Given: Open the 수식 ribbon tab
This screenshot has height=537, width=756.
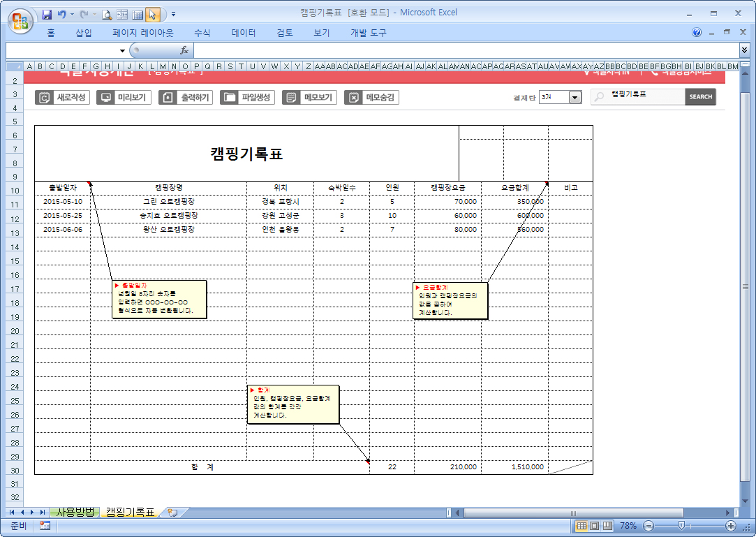Looking at the screenshot, I should click(x=202, y=33).
